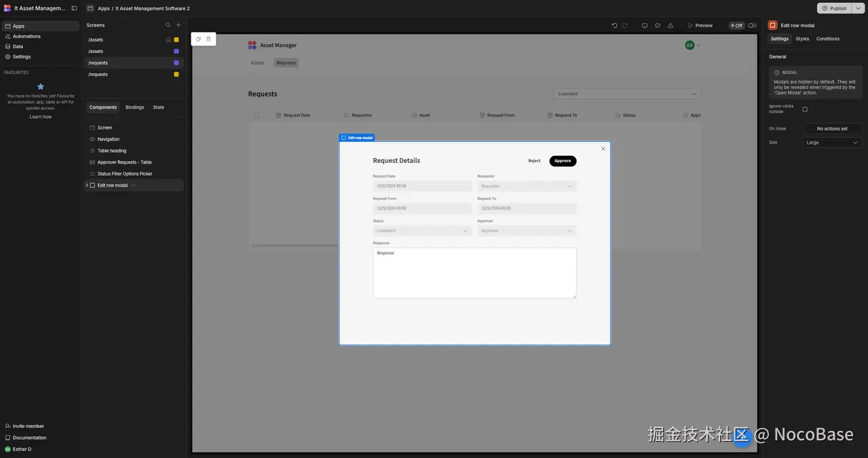This screenshot has width=868, height=458.
Task: Click the purple color swatch on the selected /requests screen
Action: (x=176, y=63)
